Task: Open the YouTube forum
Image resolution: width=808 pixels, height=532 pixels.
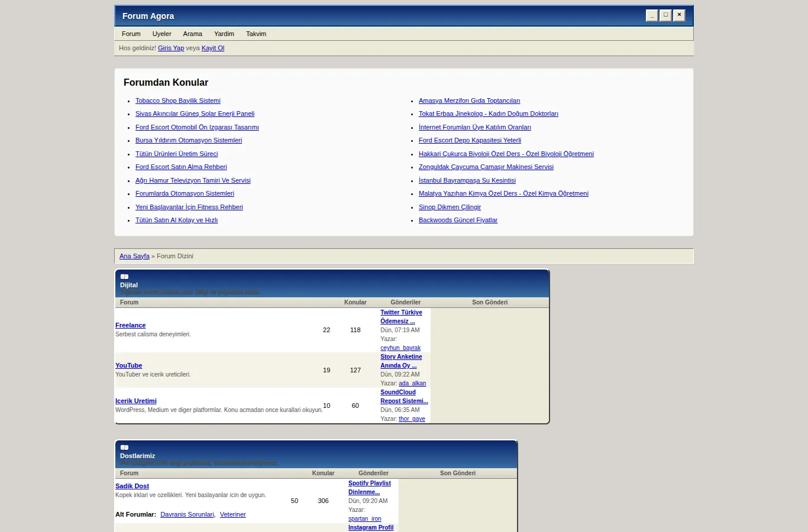Action: 128,365
